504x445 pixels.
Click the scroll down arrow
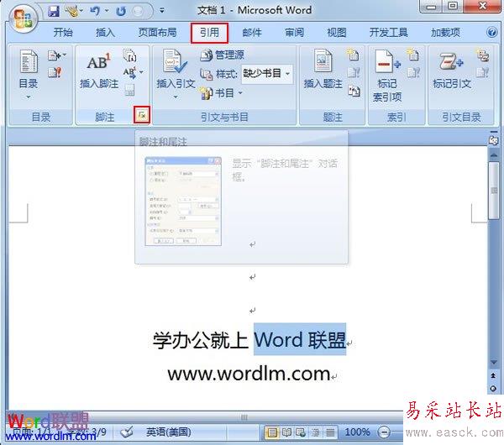pyautogui.click(x=493, y=363)
